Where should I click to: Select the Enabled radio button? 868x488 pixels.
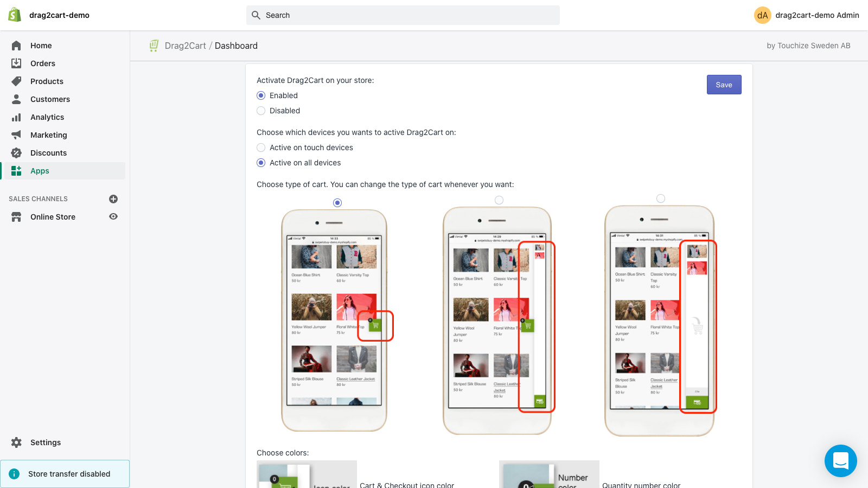[x=261, y=95]
